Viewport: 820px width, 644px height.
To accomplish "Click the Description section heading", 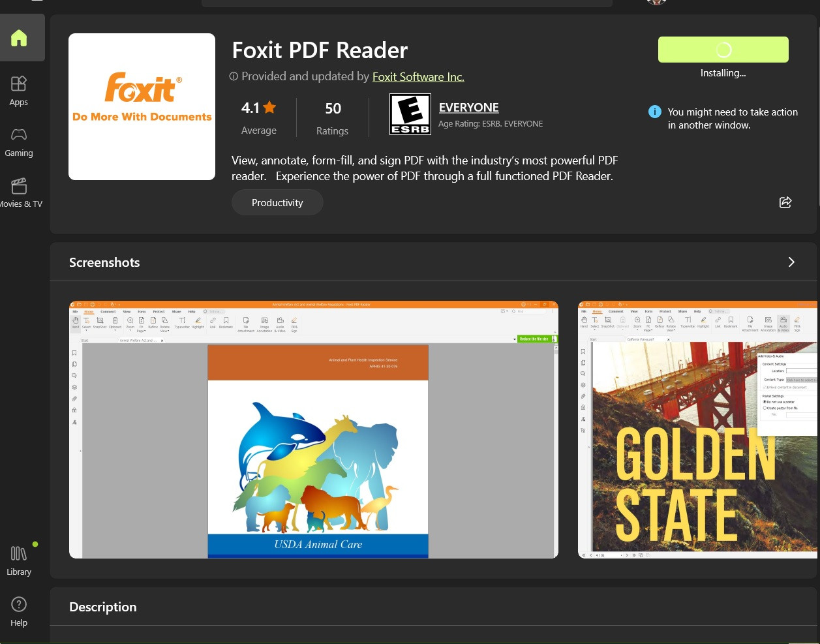I will [x=103, y=607].
